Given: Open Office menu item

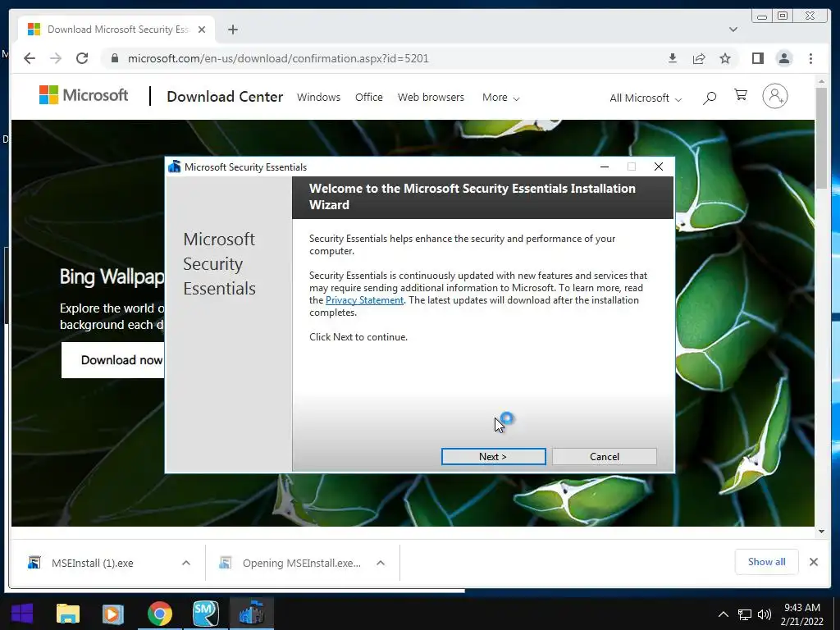Looking at the screenshot, I should (x=369, y=98).
